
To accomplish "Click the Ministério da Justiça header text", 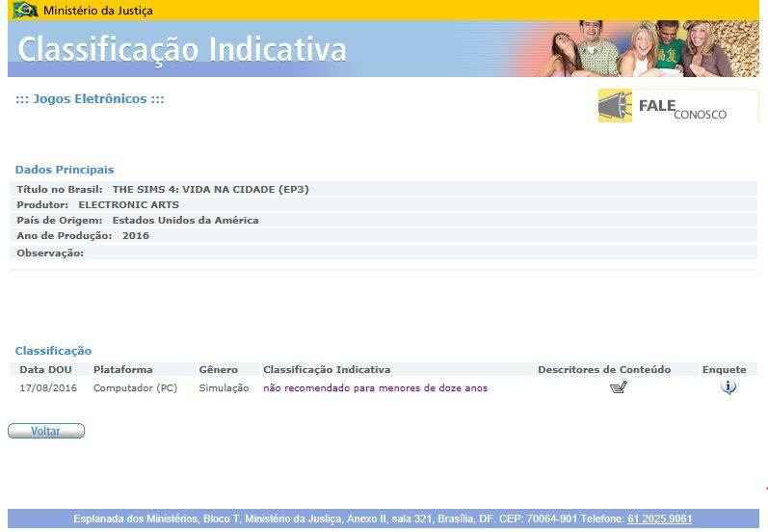I will (97, 11).
